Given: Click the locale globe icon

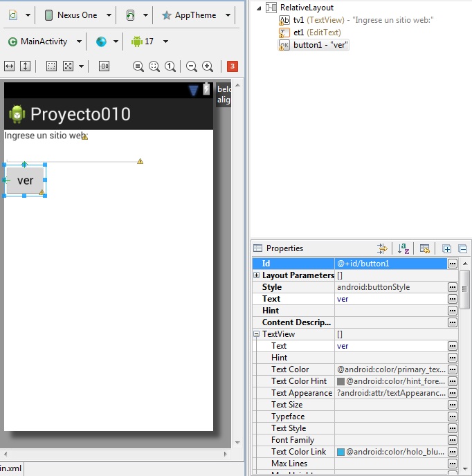Looking at the screenshot, I should coord(101,42).
